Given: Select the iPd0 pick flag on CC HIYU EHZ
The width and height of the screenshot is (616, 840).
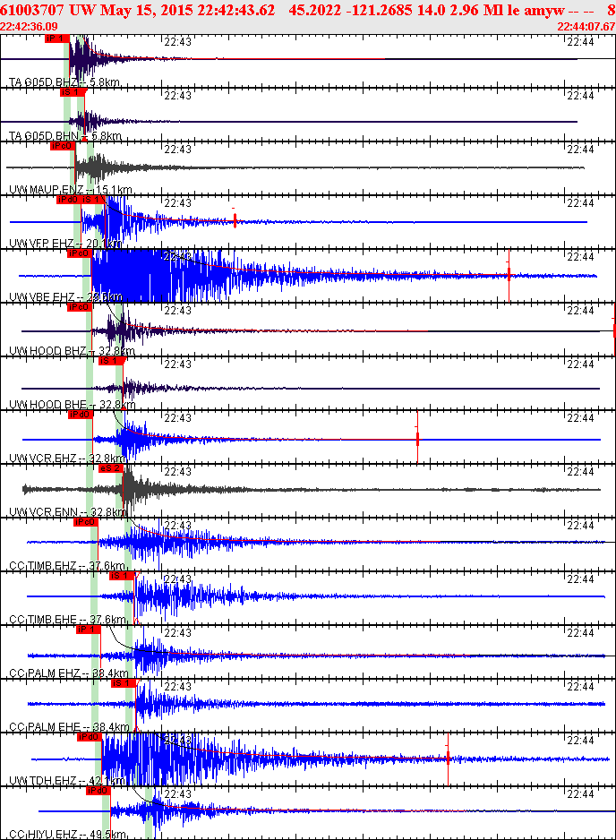Looking at the screenshot, I should (x=98, y=790).
